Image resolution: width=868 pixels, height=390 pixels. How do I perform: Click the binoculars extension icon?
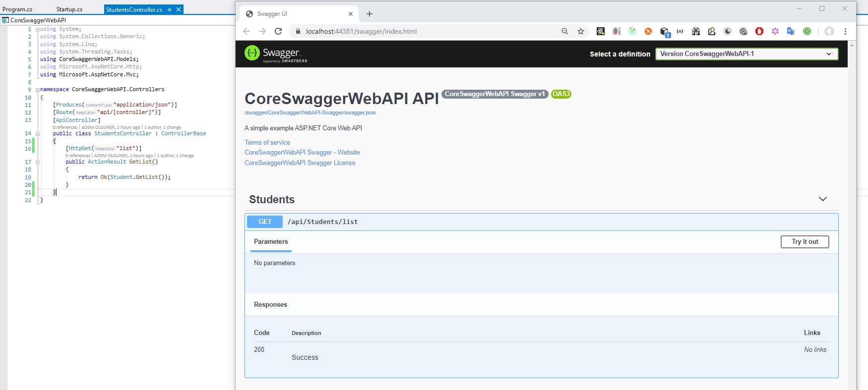click(x=696, y=31)
